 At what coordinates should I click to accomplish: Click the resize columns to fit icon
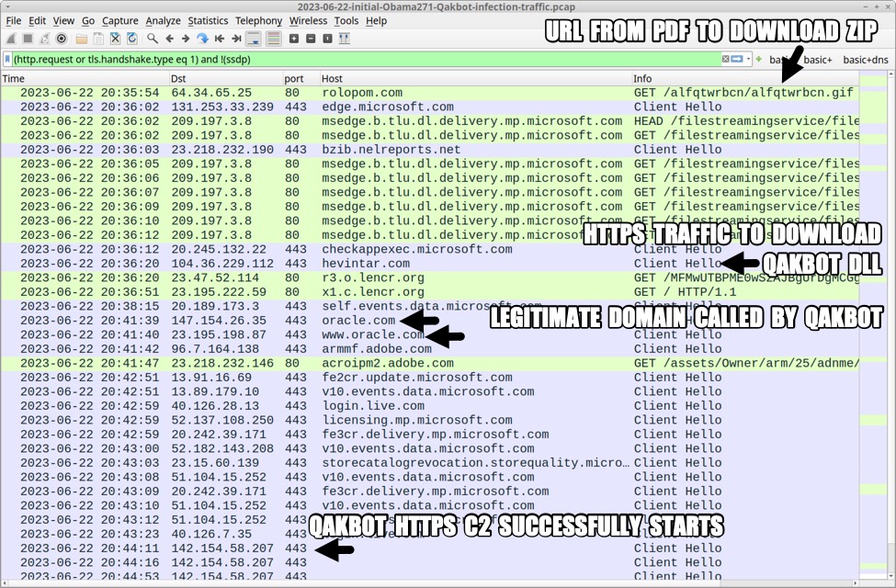(x=344, y=39)
